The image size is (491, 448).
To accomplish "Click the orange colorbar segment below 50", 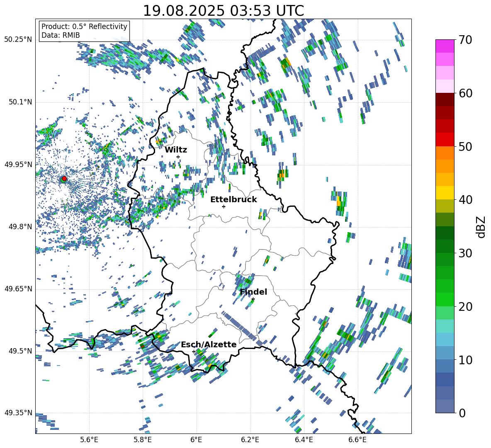I will 445,153.
